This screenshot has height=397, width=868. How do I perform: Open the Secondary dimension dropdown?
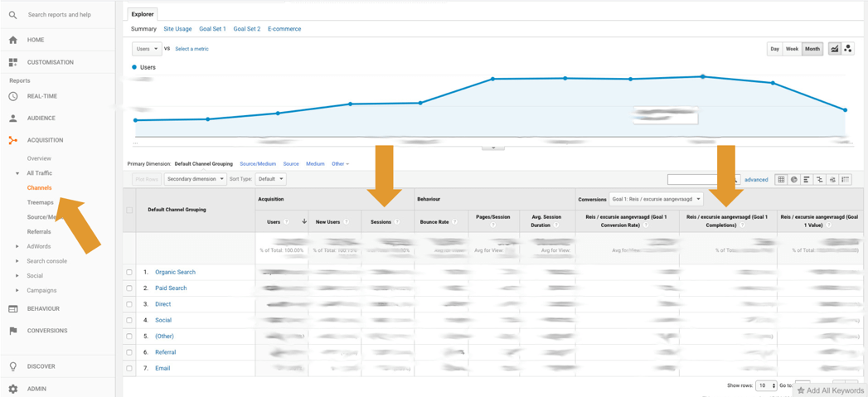click(196, 179)
